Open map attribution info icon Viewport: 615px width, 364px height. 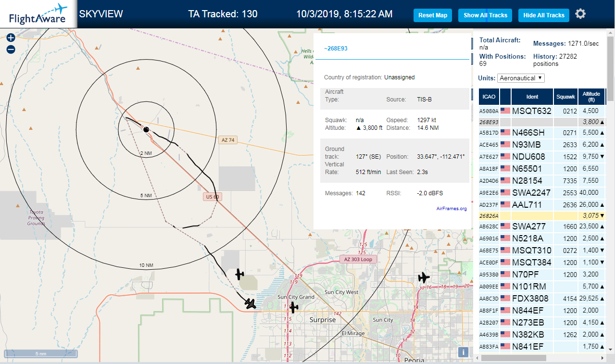pyautogui.click(x=463, y=352)
